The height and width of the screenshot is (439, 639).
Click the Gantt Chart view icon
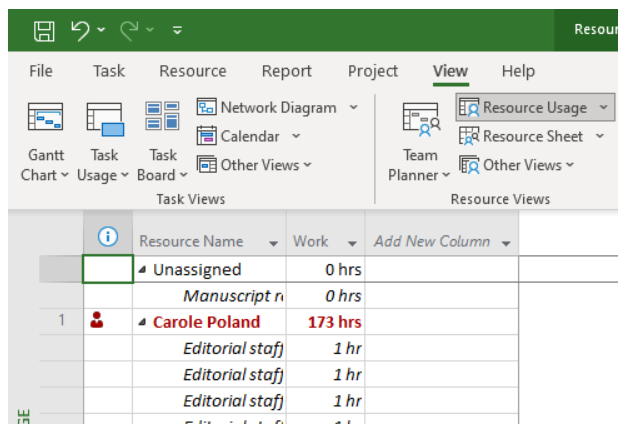[x=45, y=117]
